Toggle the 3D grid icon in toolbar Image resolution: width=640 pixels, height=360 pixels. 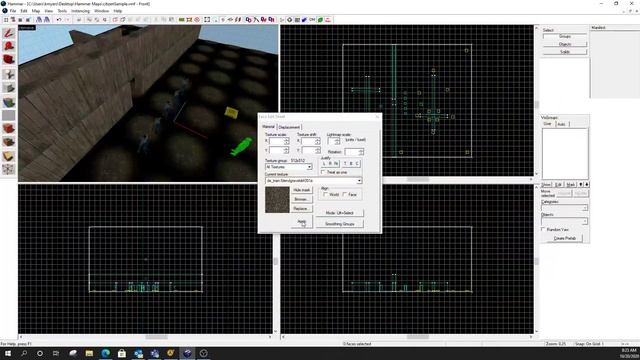point(13,20)
